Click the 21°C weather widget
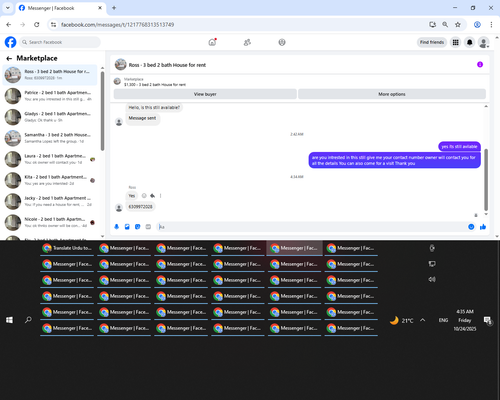The height and width of the screenshot is (400, 500). click(402, 321)
